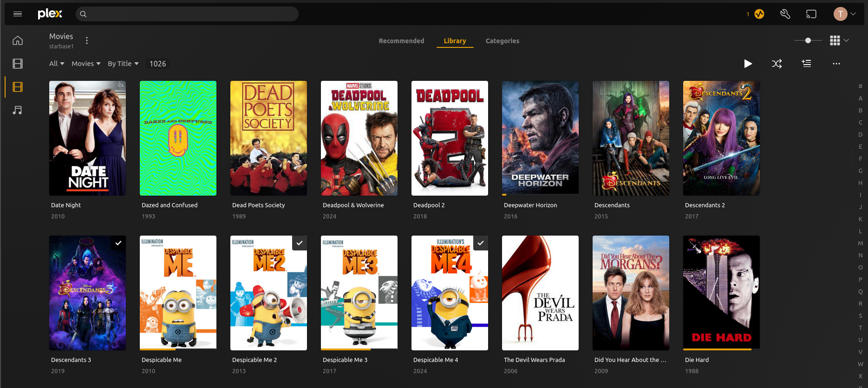868x388 pixels.
Task: Jump to letter P in alphabet index
Action: click(860, 279)
